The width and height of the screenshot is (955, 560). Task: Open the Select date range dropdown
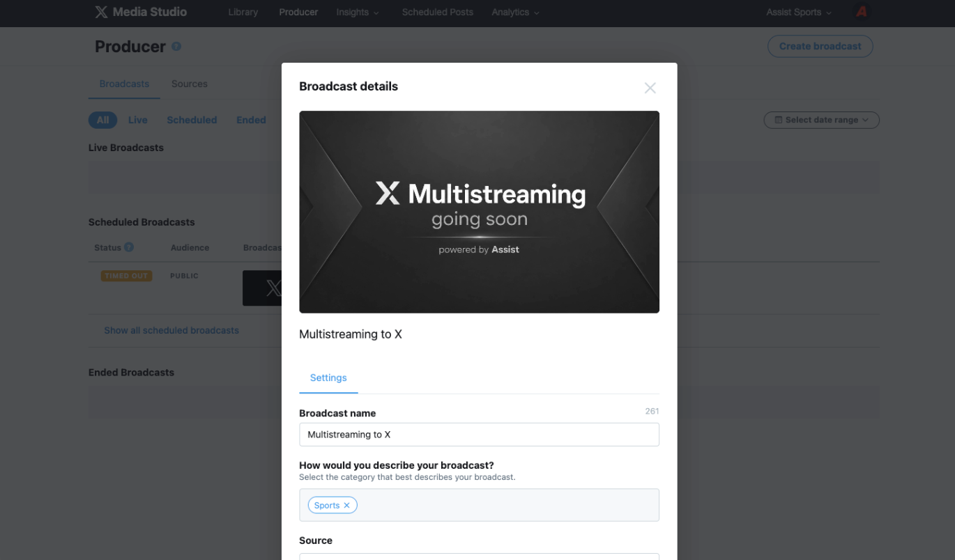(821, 120)
